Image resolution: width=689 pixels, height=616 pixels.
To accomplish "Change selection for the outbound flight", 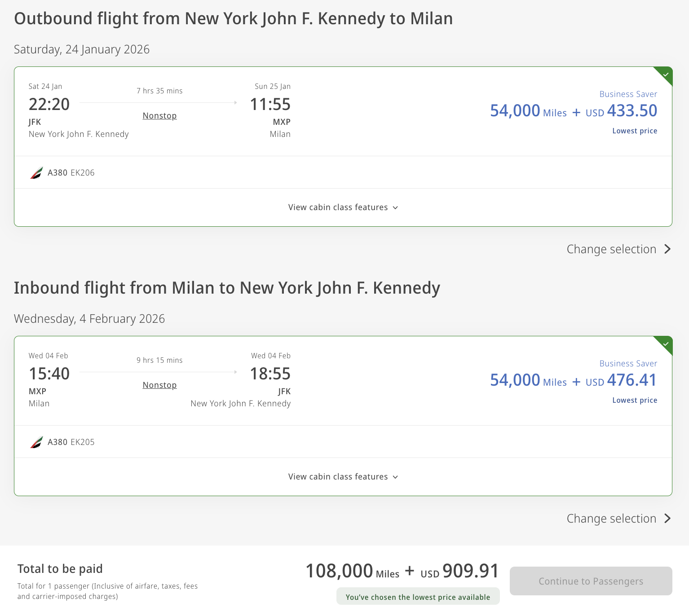I will [x=611, y=249].
